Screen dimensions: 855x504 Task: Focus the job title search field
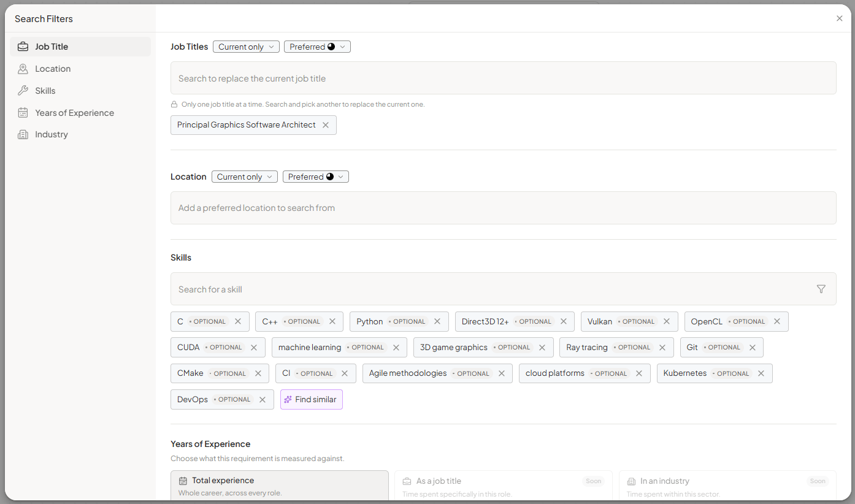pos(504,78)
